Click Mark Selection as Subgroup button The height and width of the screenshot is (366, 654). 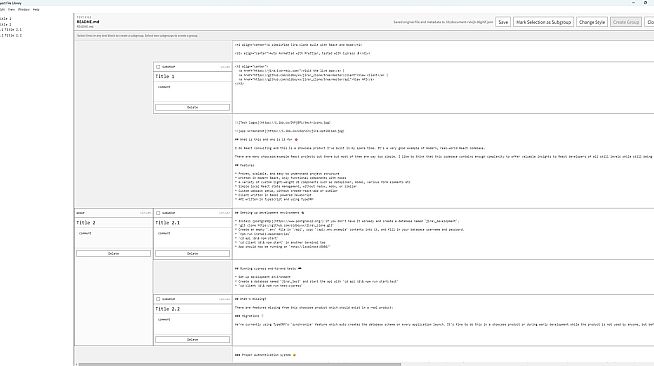coord(543,22)
